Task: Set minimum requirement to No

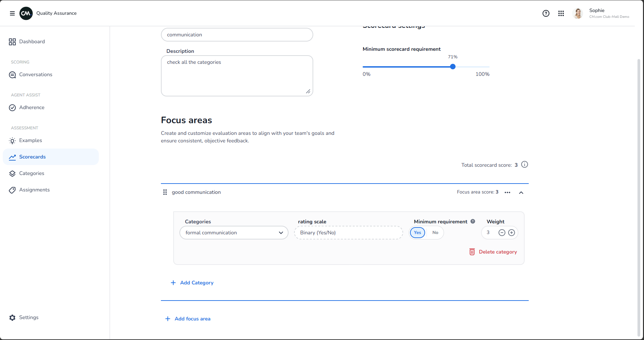Action: [x=435, y=233]
